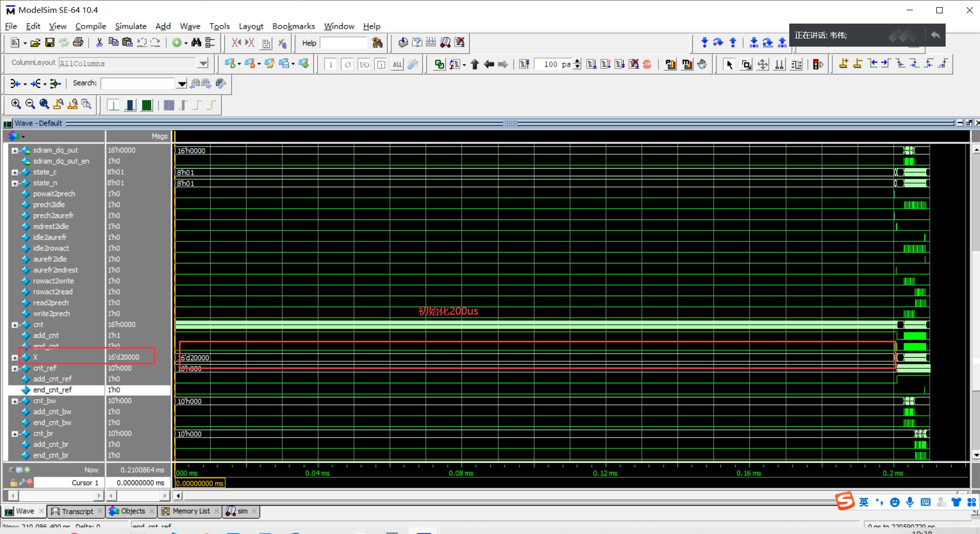Open the Simulate menu
The width and height of the screenshot is (980, 534).
[x=131, y=26]
